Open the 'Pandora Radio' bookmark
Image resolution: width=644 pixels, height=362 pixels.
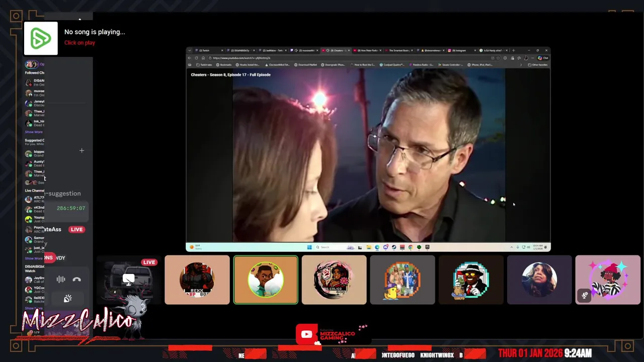coord(421,65)
